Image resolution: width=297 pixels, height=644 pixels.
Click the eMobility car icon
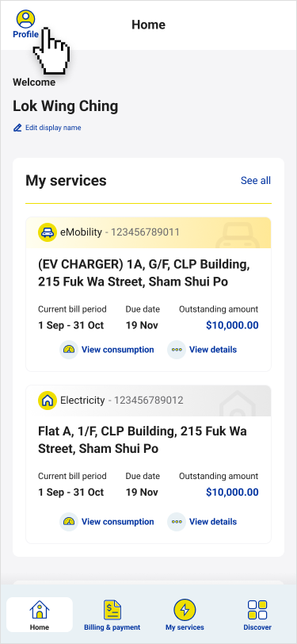click(x=48, y=232)
